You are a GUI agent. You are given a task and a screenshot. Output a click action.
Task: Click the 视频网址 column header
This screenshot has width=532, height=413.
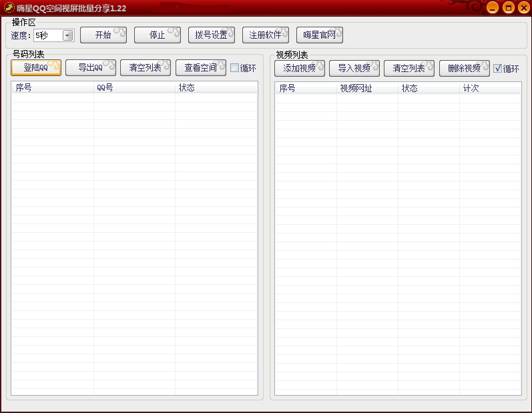pos(367,88)
